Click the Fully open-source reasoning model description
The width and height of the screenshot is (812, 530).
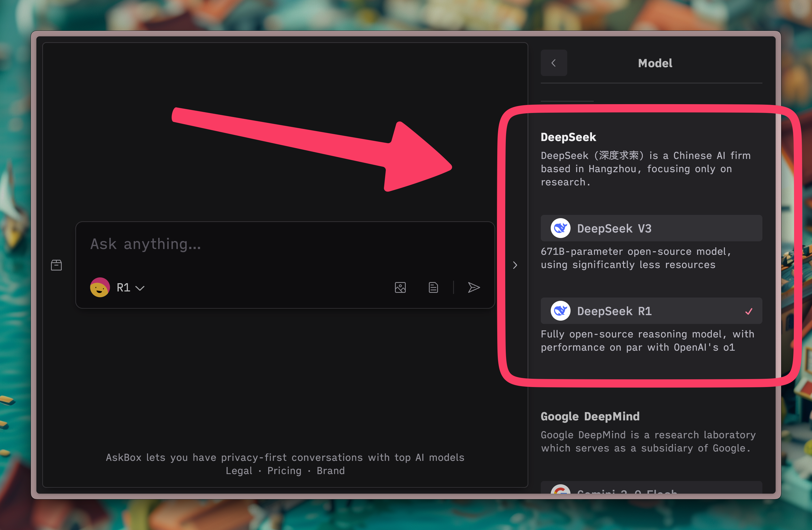coord(647,341)
